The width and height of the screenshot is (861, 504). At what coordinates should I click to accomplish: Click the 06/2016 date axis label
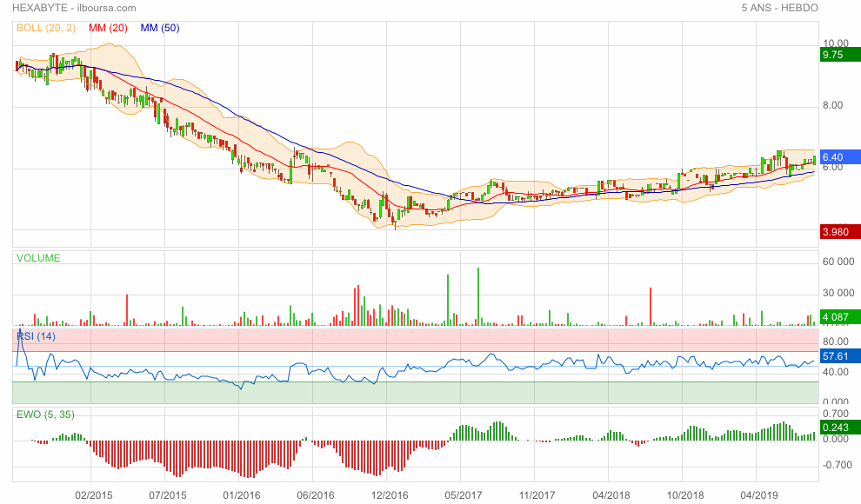(315, 495)
